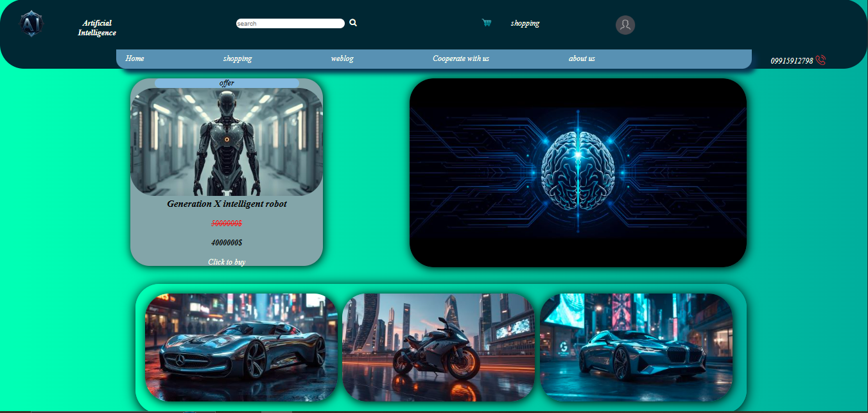The height and width of the screenshot is (413, 868).
Task: Open the motorcycle thumbnail
Action: coord(438,347)
